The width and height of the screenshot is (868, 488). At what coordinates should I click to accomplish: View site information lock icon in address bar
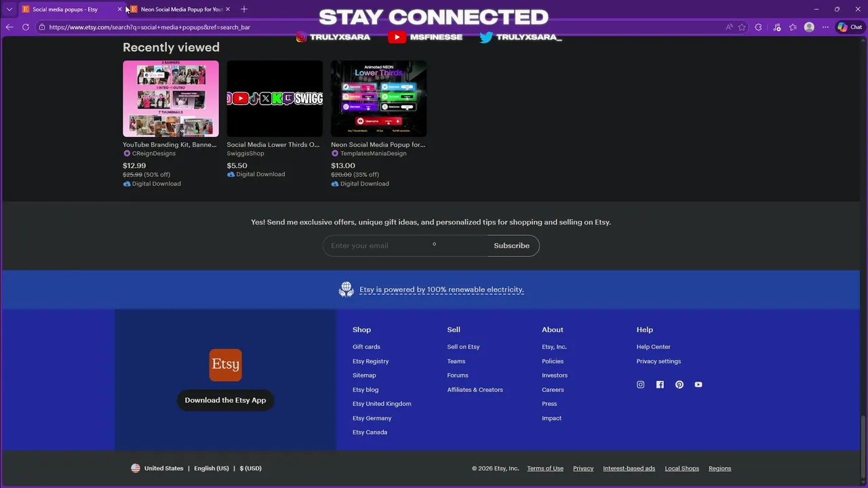point(42,27)
